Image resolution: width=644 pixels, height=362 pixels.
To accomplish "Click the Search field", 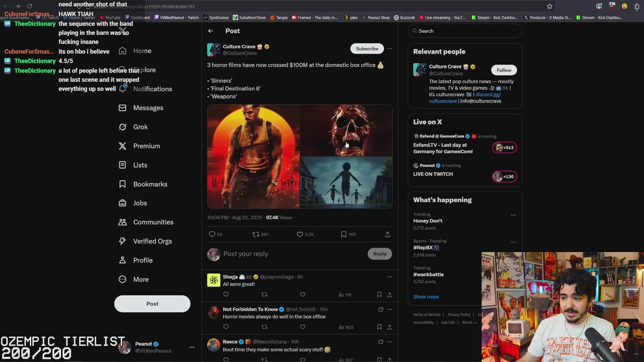I will tap(465, 31).
